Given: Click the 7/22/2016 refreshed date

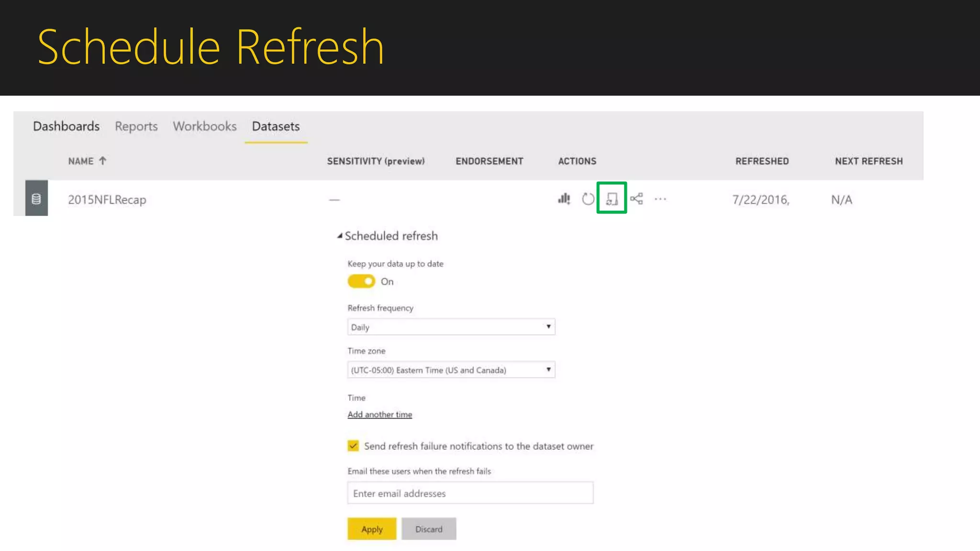Looking at the screenshot, I should 761,199.
